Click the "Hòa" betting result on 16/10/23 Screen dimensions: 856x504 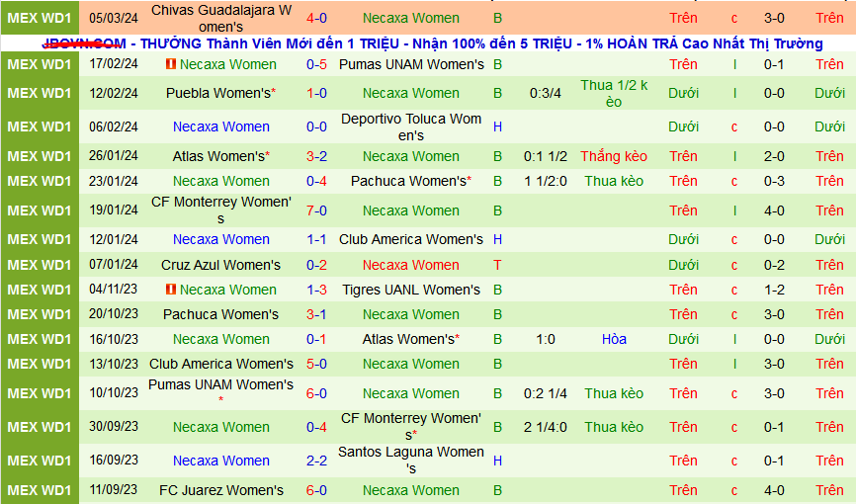click(x=613, y=339)
